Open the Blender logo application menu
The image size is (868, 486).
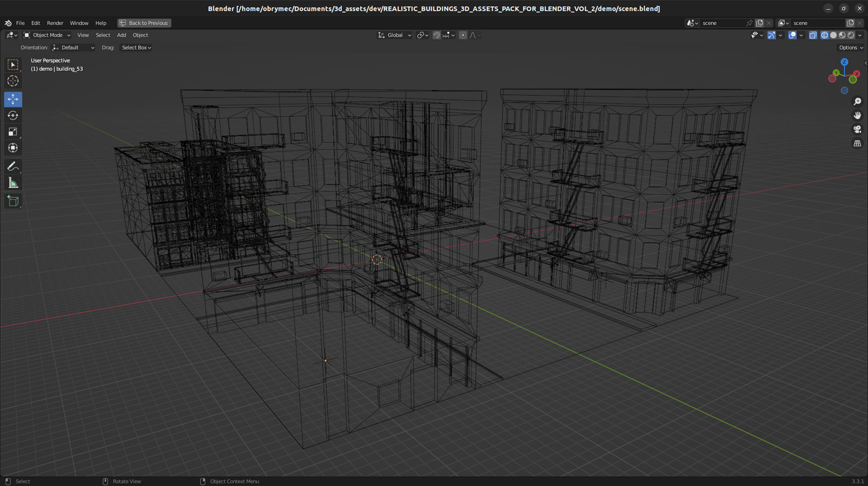(x=8, y=23)
